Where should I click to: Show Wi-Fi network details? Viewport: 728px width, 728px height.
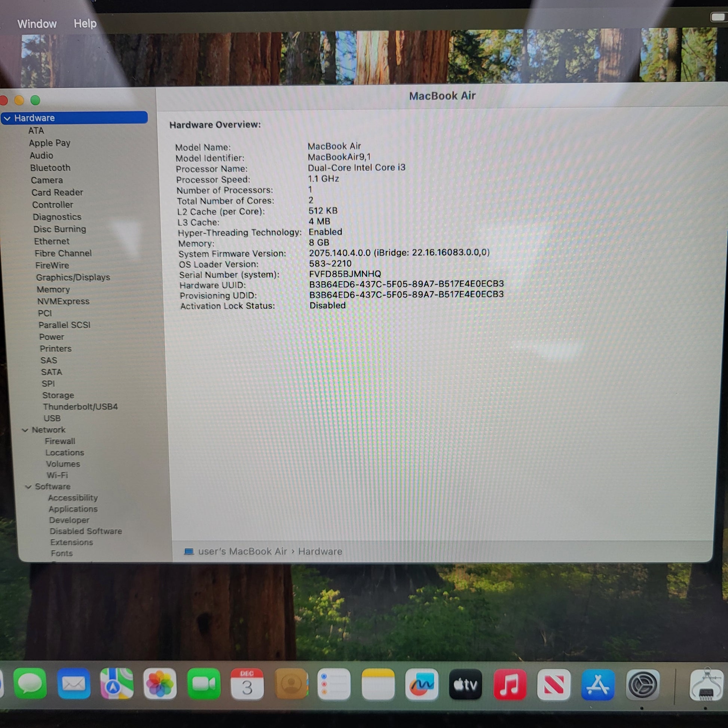[x=57, y=475]
